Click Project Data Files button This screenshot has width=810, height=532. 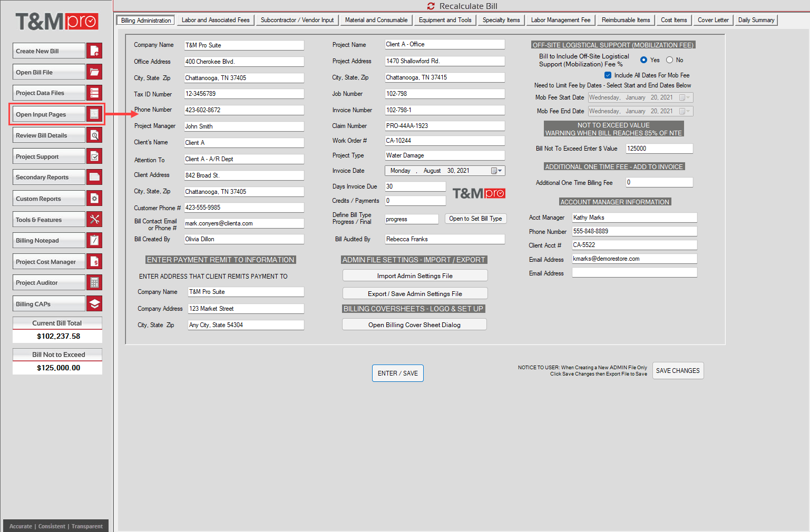(x=48, y=93)
